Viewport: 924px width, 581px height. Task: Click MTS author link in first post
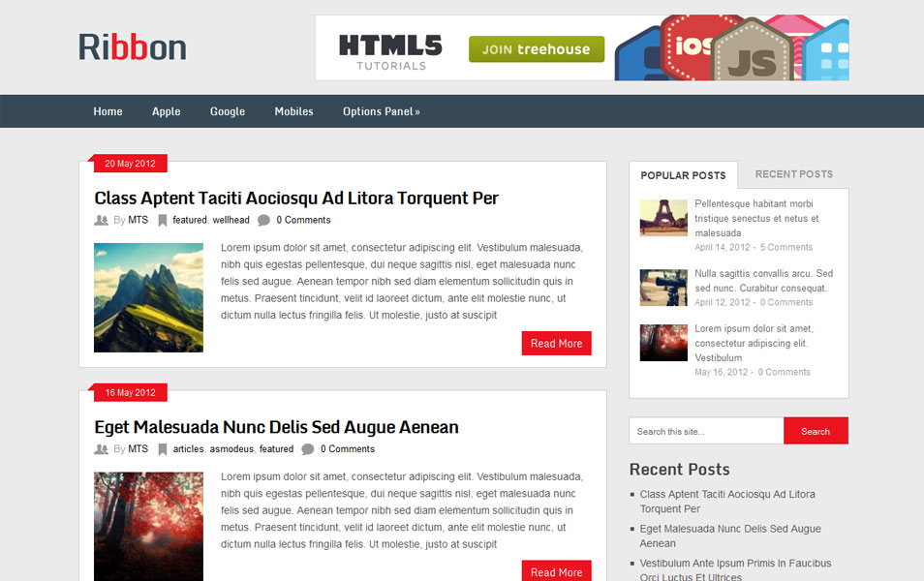pyautogui.click(x=138, y=220)
